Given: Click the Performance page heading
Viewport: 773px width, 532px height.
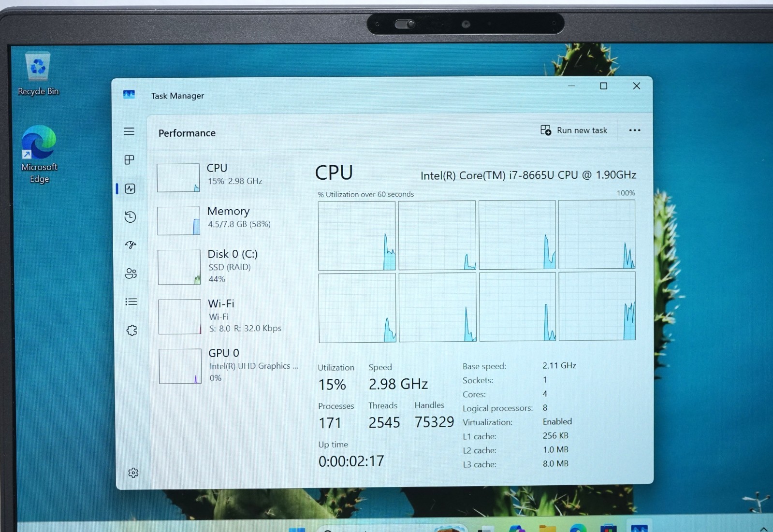Looking at the screenshot, I should (x=187, y=133).
